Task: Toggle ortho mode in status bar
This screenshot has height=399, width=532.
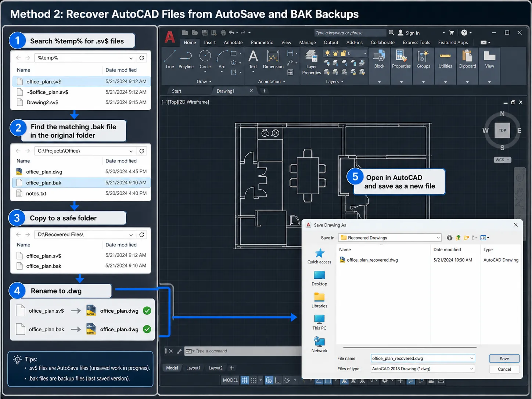Action: (278, 380)
